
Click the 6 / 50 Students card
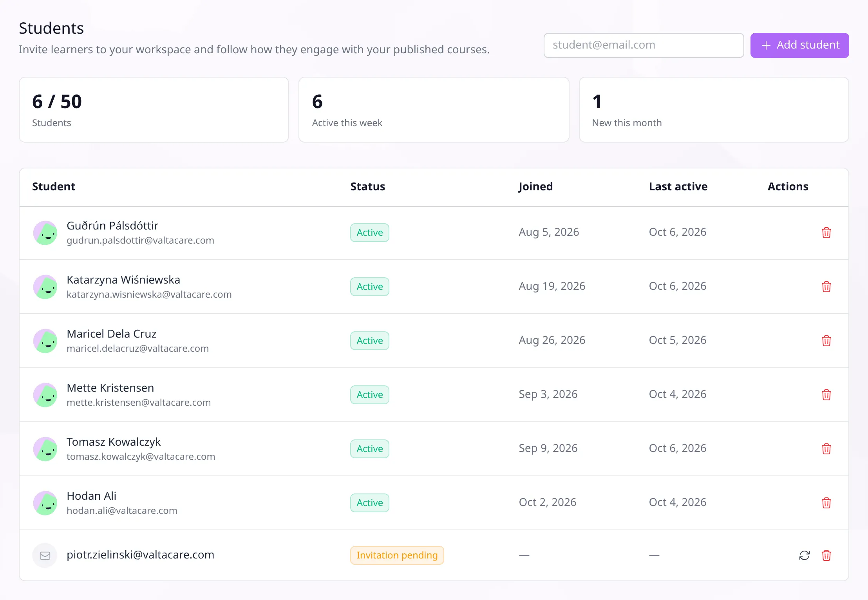click(154, 110)
